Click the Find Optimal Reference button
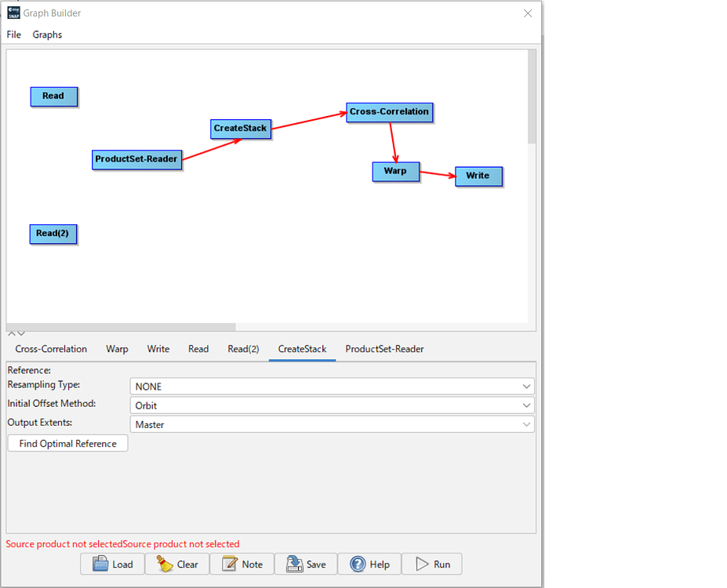This screenshot has width=727, height=588. tap(67, 443)
